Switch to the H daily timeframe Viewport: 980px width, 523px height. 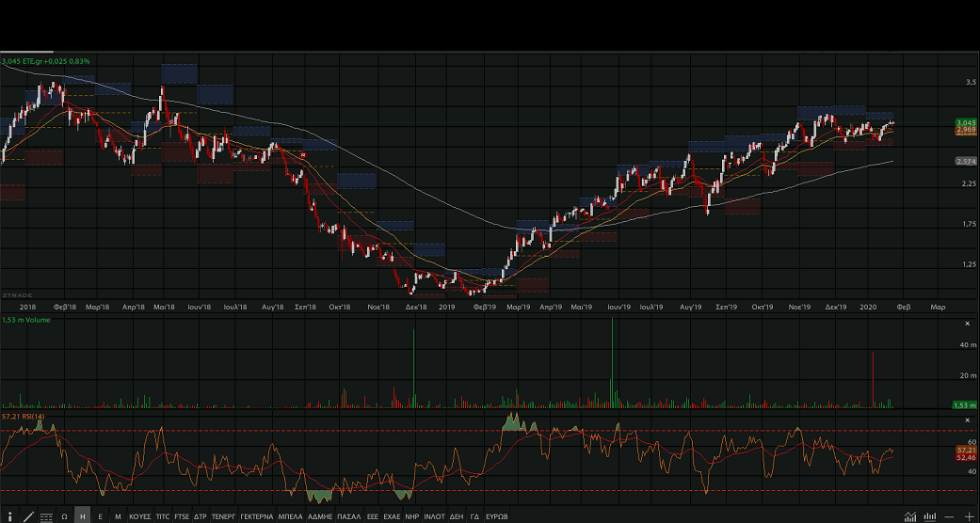[x=82, y=516]
